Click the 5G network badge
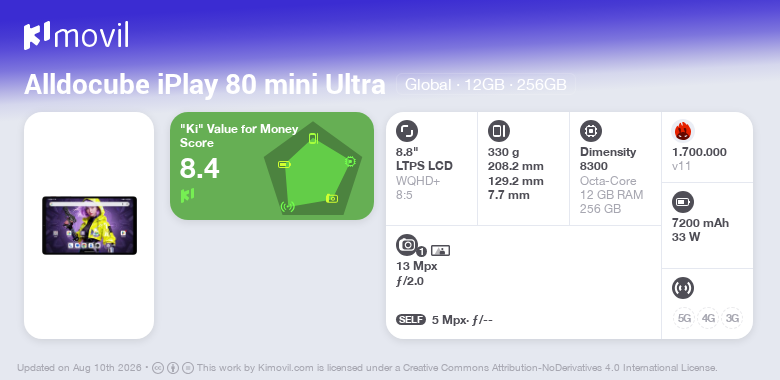 coord(684,318)
